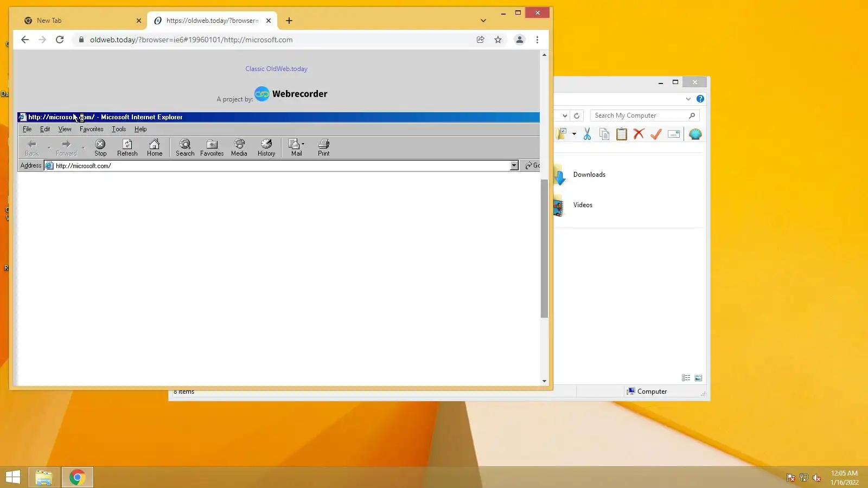Click the Search My Computer field
The height and width of the screenshot is (488, 868).
coord(644,115)
